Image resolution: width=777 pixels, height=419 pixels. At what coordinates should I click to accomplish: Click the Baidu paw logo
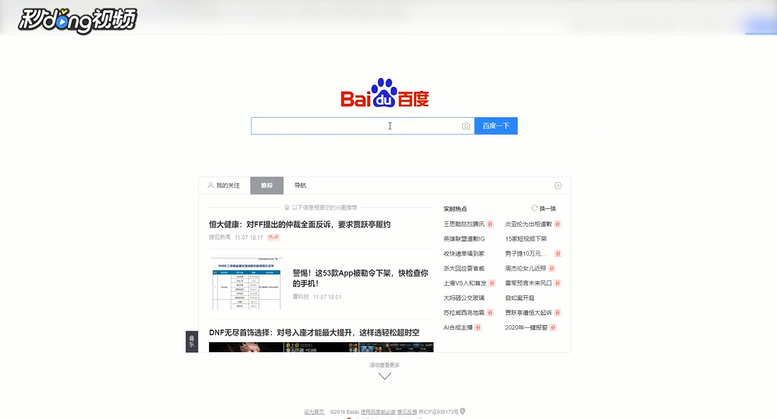(x=385, y=93)
